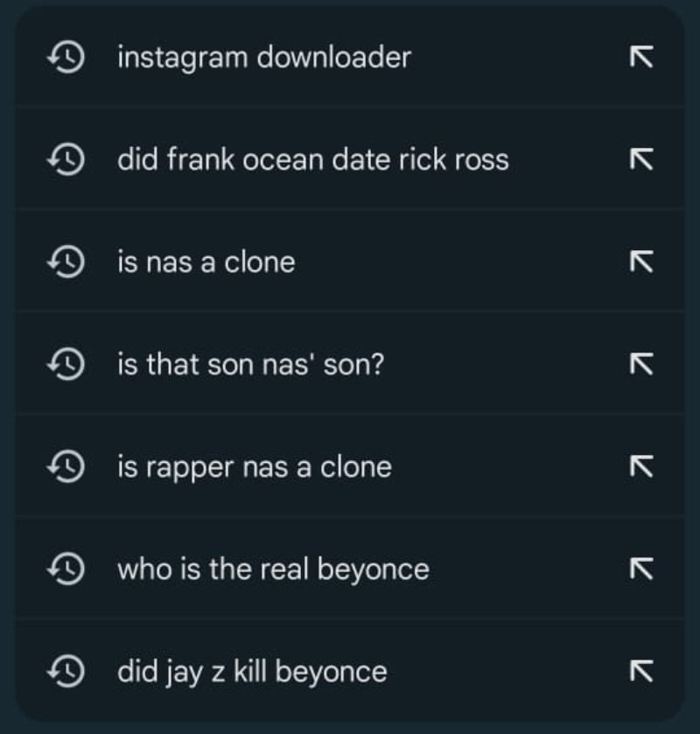Open the 'is that son nas' son?' suggestion
This screenshot has height=734, width=700.
coord(250,364)
